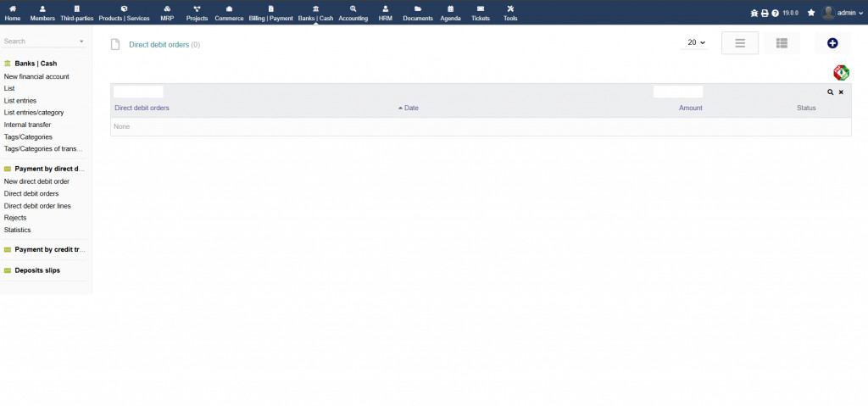This screenshot has height=406, width=868.
Task: Switch to list view mode
Action: tap(740, 43)
